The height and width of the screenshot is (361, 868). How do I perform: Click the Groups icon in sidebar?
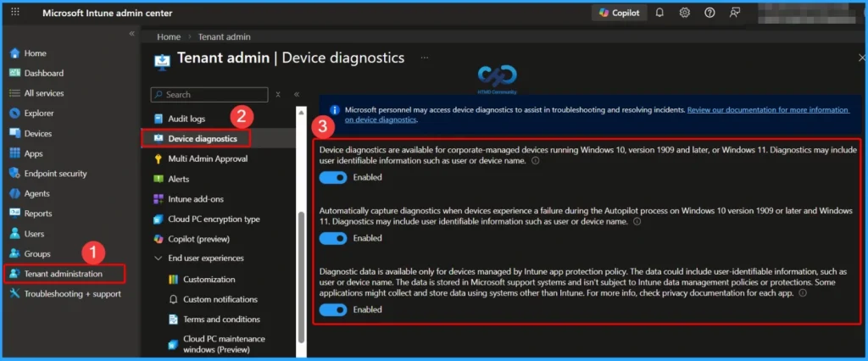pyautogui.click(x=15, y=253)
